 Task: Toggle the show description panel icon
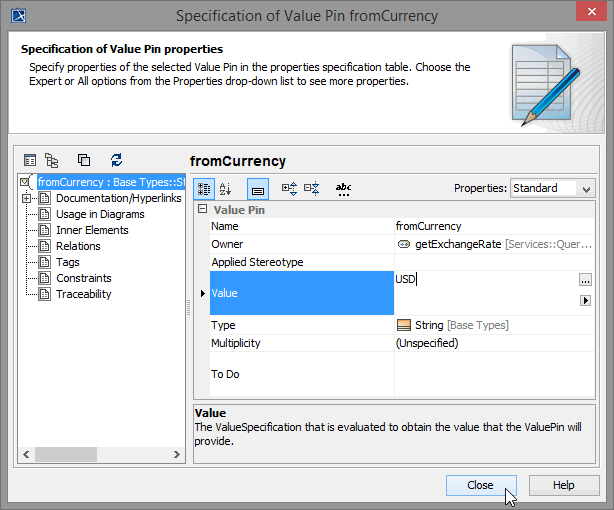tap(257, 188)
